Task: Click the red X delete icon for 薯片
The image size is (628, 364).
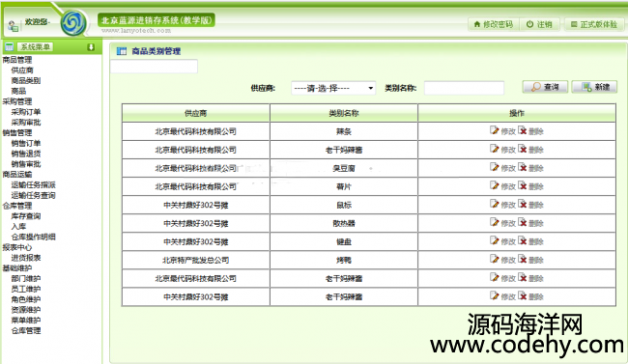Action: click(523, 185)
